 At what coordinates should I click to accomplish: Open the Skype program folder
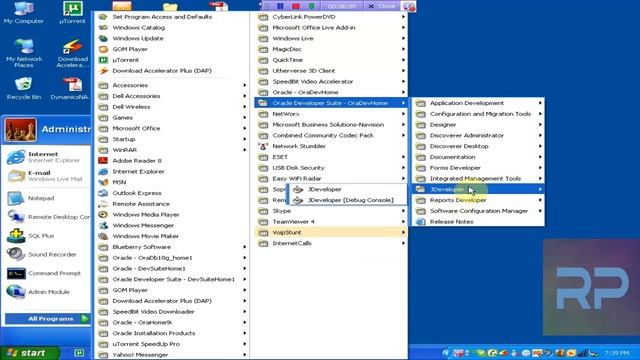pos(331,211)
